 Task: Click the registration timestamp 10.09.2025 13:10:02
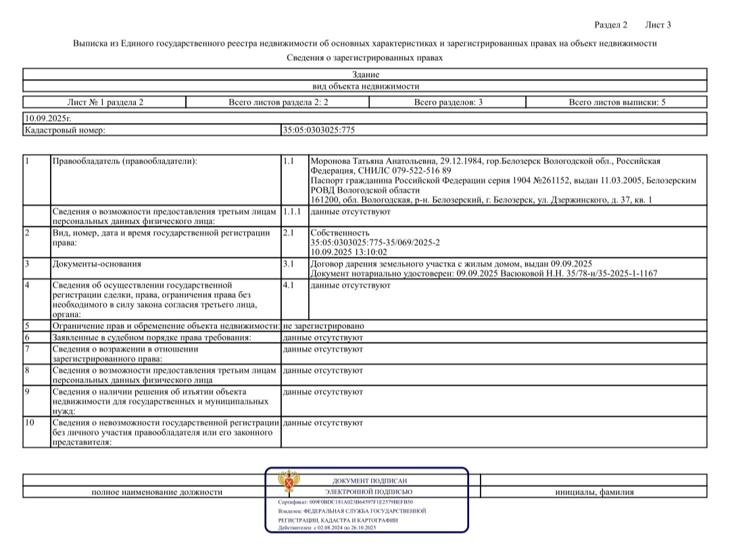pyautogui.click(x=348, y=251)
